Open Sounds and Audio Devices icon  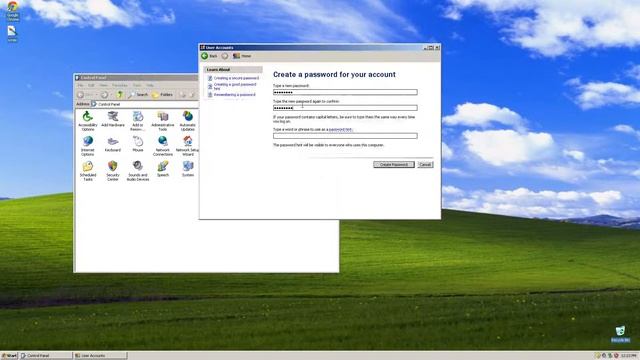[x=138, y=171]
